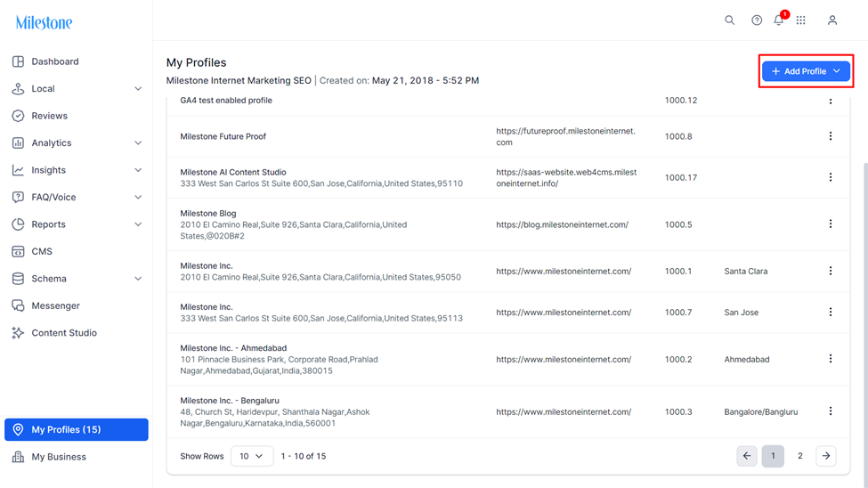Image resolution: width=868 pixels, height=488 pixels.
Task: Click the 1000.8 ID value
Action: (x=678, y=137)
